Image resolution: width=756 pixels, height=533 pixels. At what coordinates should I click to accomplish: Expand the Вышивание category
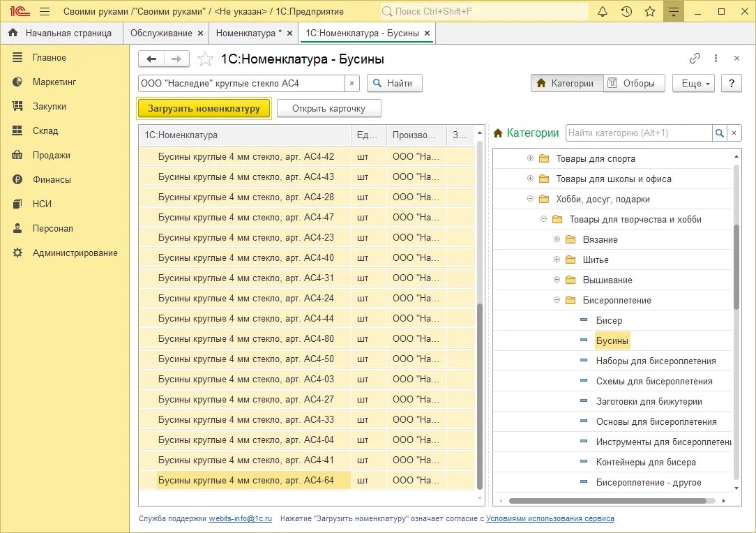click(557, 280)
